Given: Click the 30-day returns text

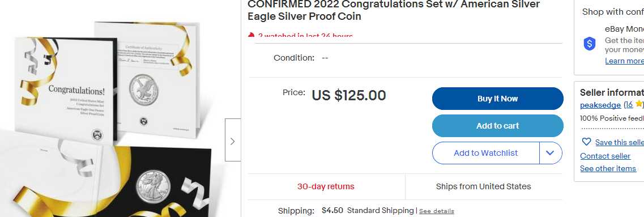Looking at the screenshot, I should (326, 186).
